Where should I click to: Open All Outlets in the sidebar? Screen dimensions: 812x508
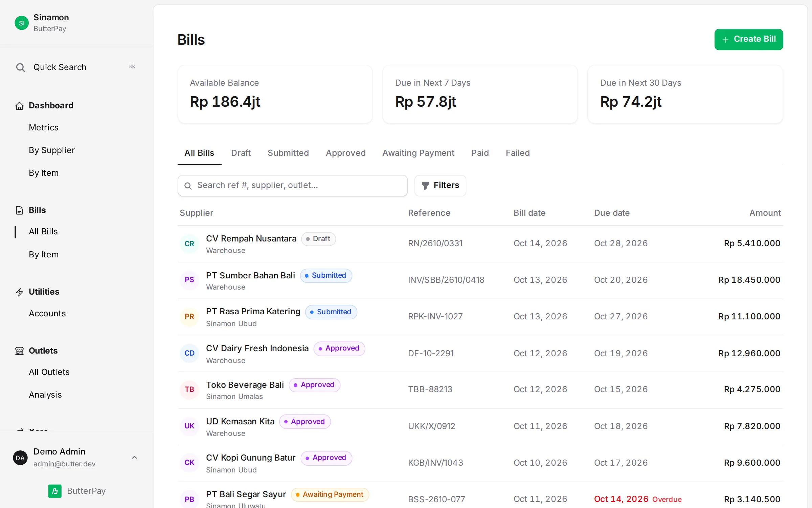49,372
